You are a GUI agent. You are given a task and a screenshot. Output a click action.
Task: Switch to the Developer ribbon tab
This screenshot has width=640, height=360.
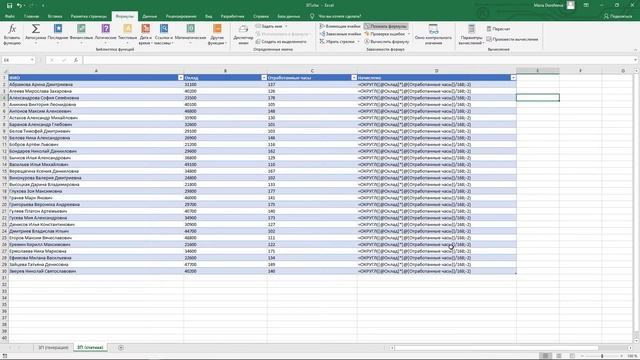click(233, 16)
